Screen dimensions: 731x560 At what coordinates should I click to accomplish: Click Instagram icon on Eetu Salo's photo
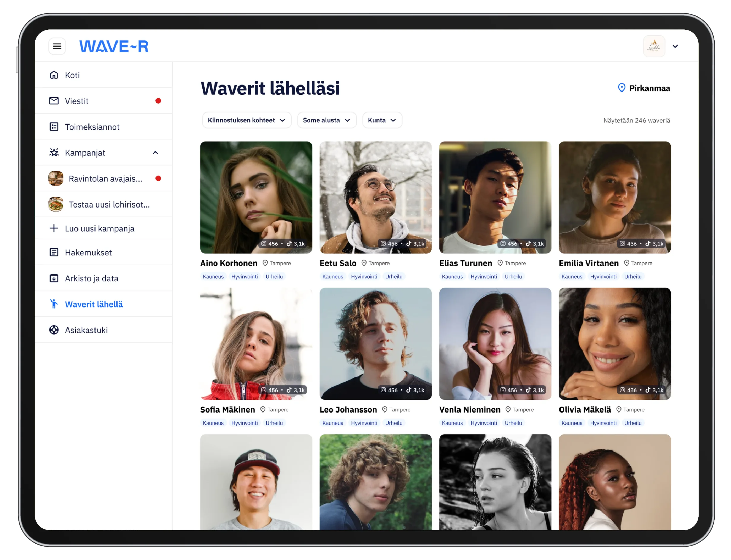point(383,244)
